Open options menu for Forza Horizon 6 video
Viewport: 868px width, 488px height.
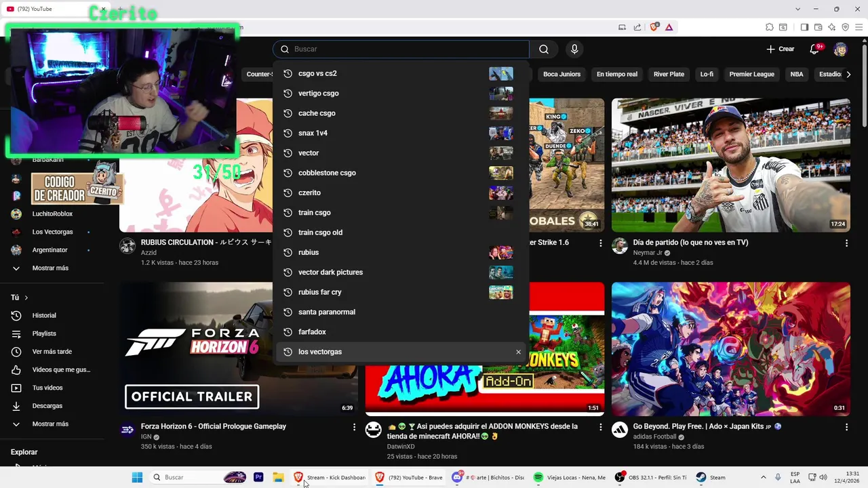tap(354, 427)
